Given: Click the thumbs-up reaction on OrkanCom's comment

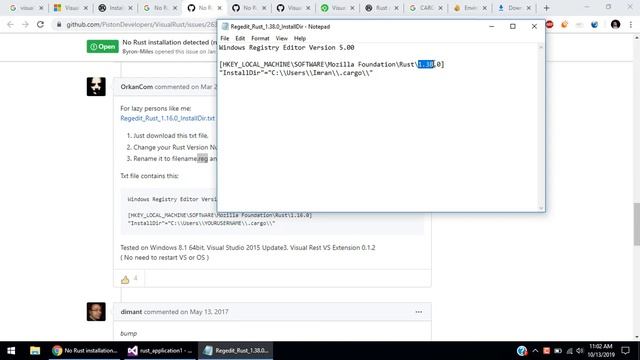Looking at the screenshot, I should pos(125,280).
